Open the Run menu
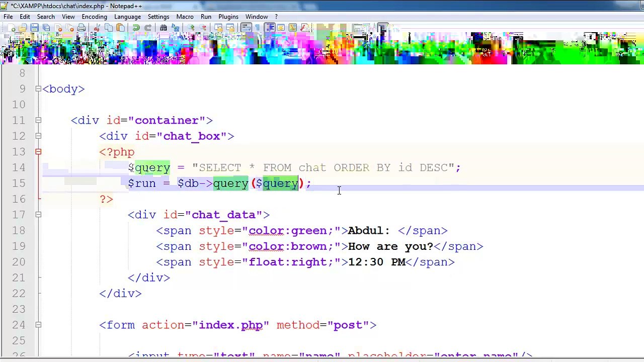The width and height of the screenshot is (644, 362). tap(206, 17)
